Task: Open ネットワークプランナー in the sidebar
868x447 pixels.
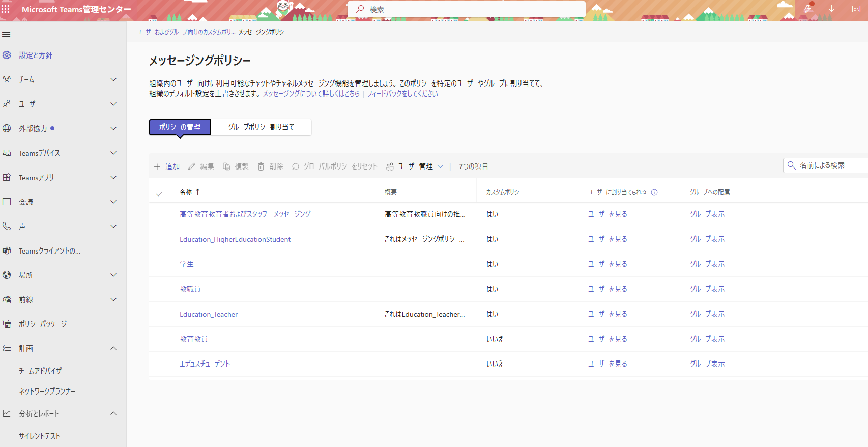Action: click(47, 392)
